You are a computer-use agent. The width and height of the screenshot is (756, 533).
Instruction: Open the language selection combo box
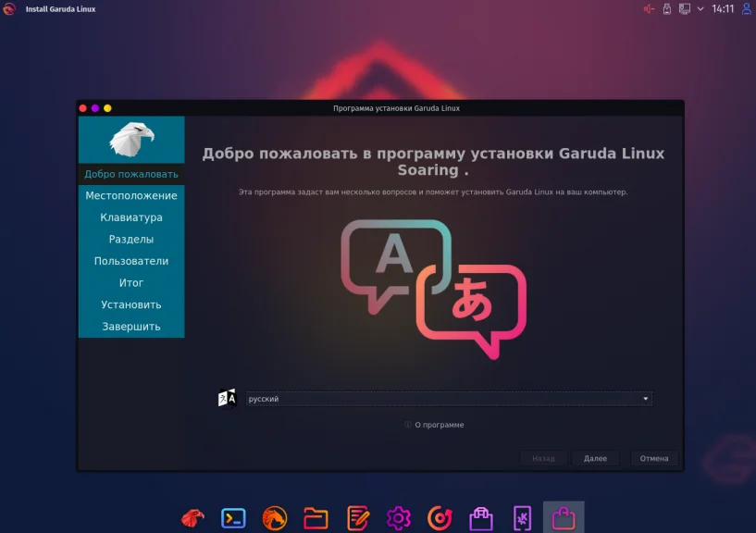click(448, 398)
